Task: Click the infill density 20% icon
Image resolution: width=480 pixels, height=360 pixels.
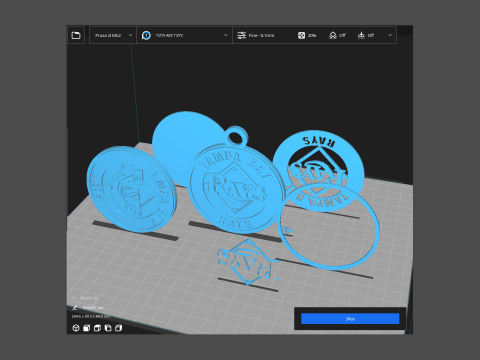Action: point(301,35)
